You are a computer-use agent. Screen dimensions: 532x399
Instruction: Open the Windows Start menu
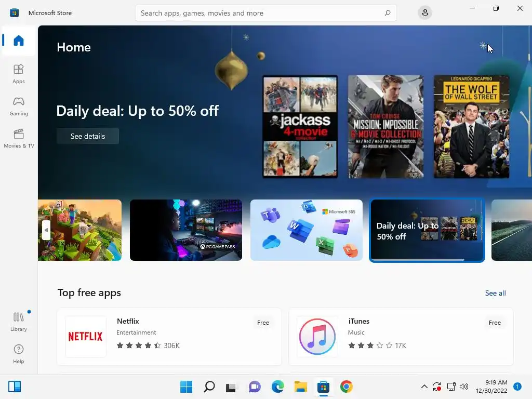tap(187, 387)
